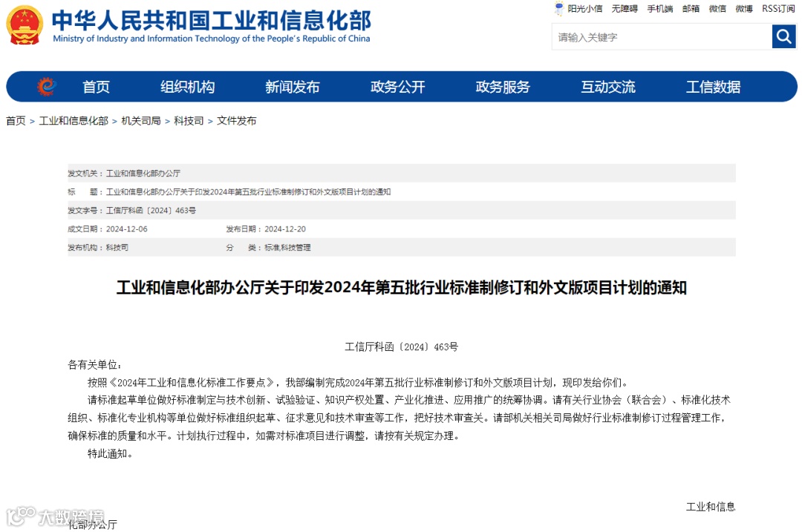The width and height of the screenshot is (802, 532).
Task: Click the bold article headline
Action: pyautogui.click(x=402, y=288)
